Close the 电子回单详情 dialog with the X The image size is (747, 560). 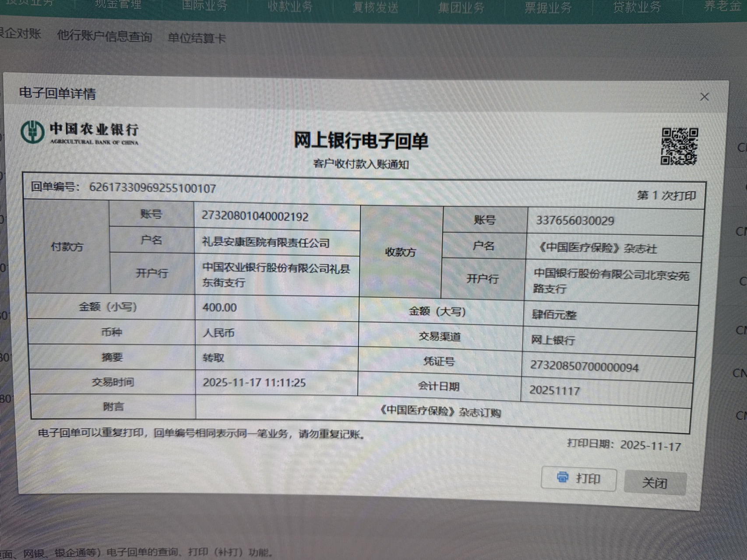(x=704, y=97)
